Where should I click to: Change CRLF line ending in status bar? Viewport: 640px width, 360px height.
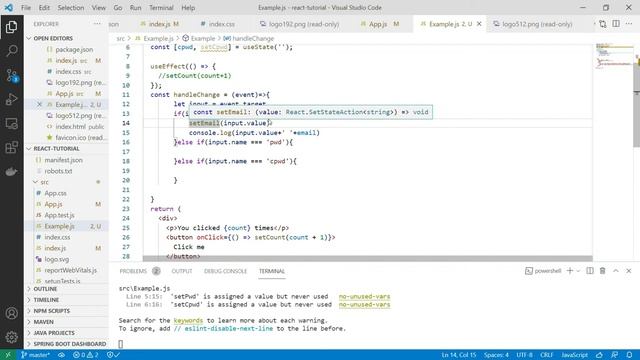pyautogui.click(x=547, y=355)
